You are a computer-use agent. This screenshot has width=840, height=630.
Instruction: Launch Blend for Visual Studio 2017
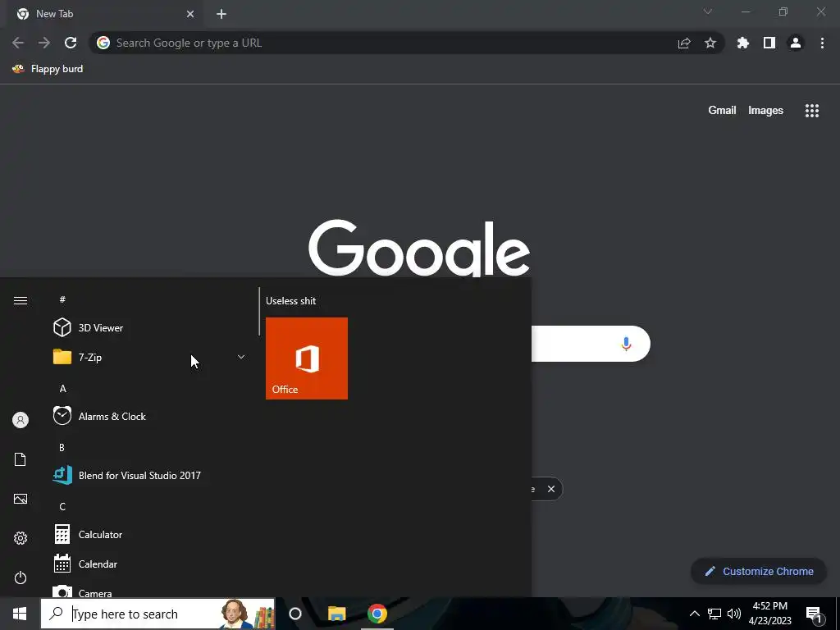coord(152,475)
